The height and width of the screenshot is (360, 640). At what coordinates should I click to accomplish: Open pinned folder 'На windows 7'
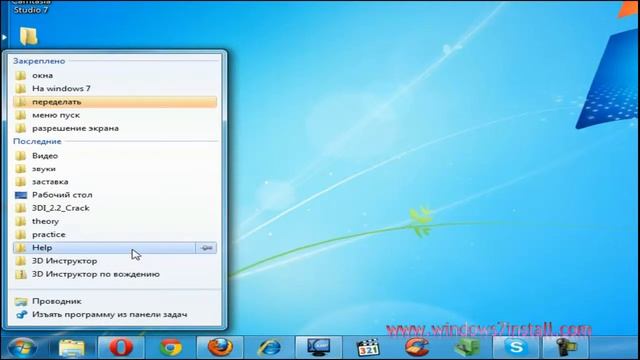[115, 89]
